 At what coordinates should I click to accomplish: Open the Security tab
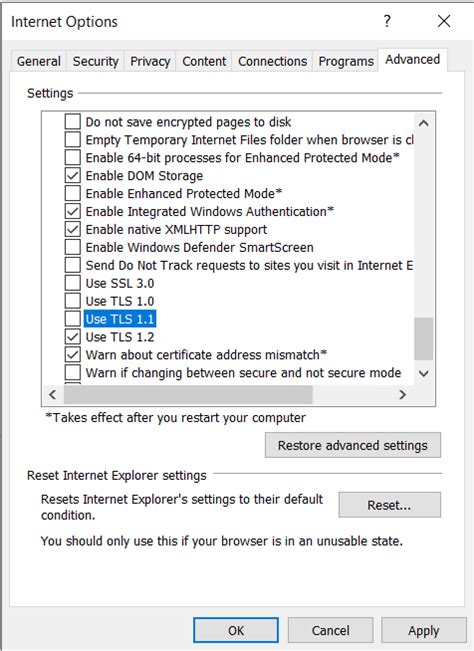point(95,61)
